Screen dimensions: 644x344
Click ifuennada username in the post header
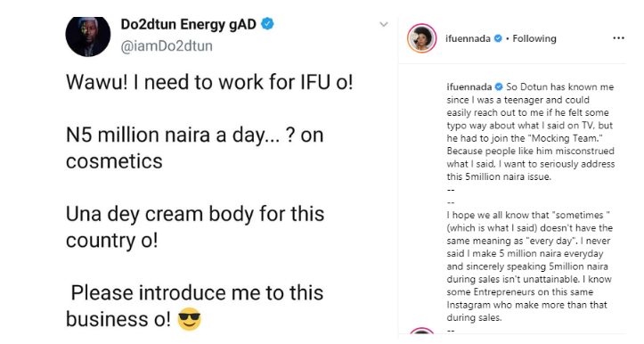coord(468,38)
